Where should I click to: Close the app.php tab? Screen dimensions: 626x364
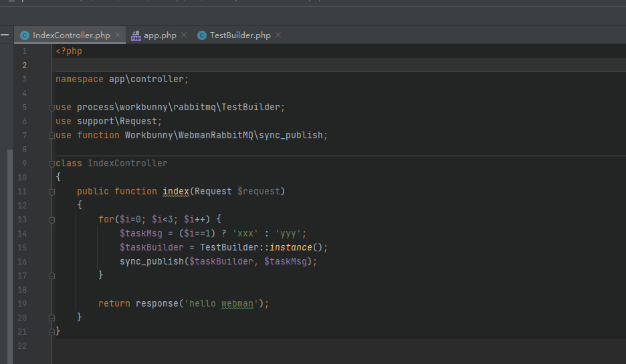coord(184,35)
